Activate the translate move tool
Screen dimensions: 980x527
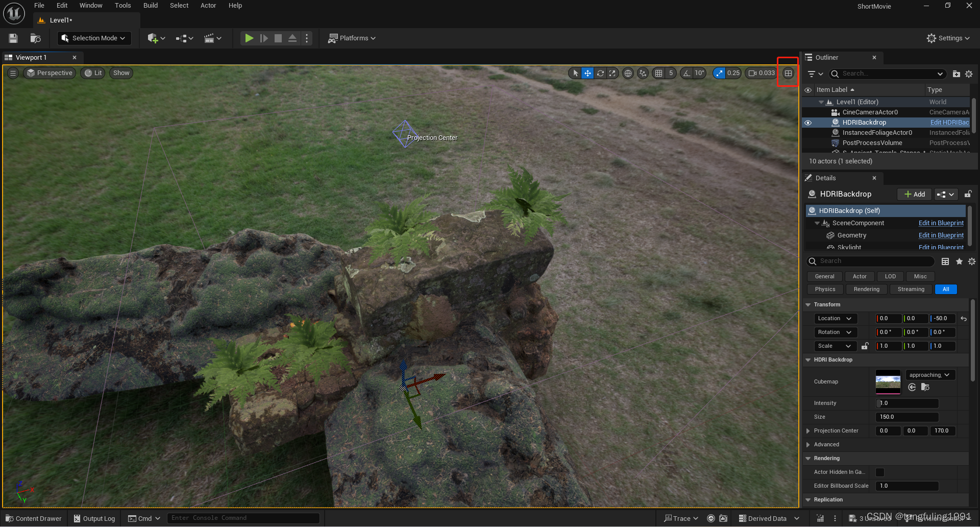[x=587, y=73]
